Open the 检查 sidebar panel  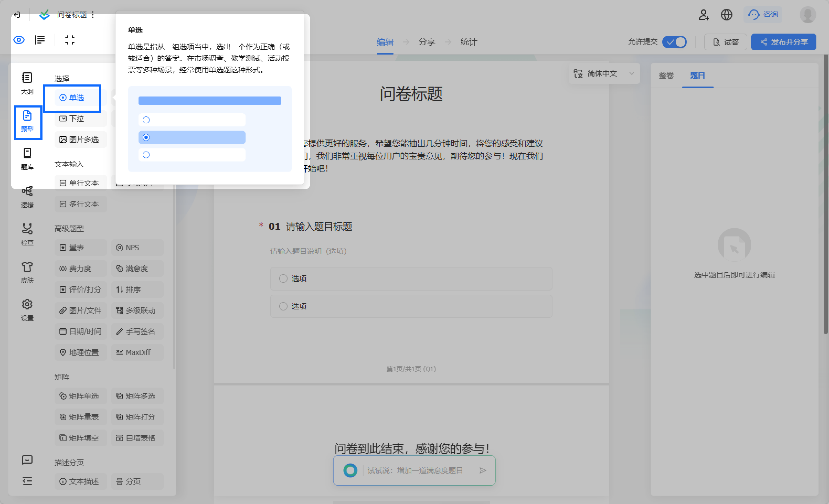click(x=27, y=235)
